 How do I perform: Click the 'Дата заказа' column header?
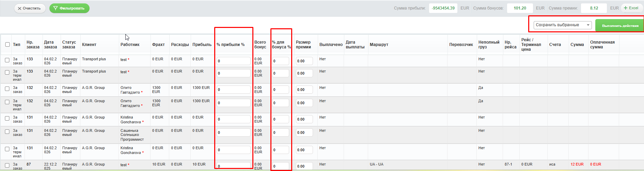[50, 45]
